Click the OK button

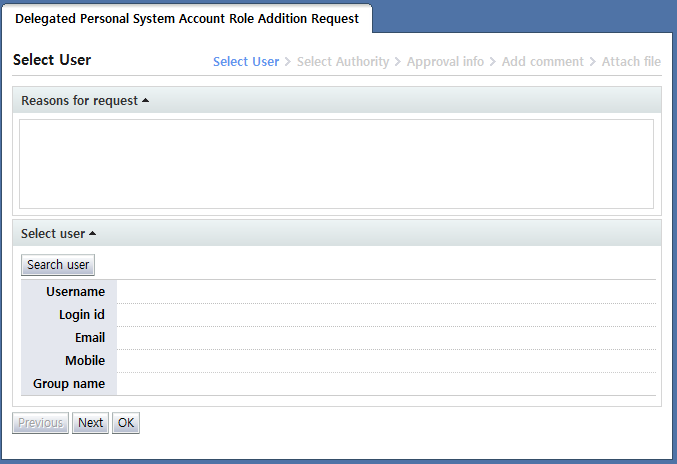point(126,423)
